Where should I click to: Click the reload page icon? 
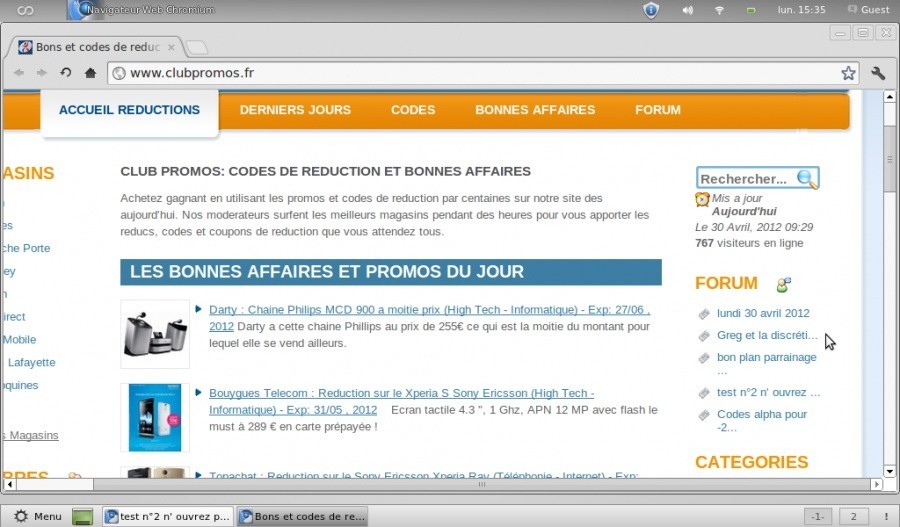click(66, 73)
